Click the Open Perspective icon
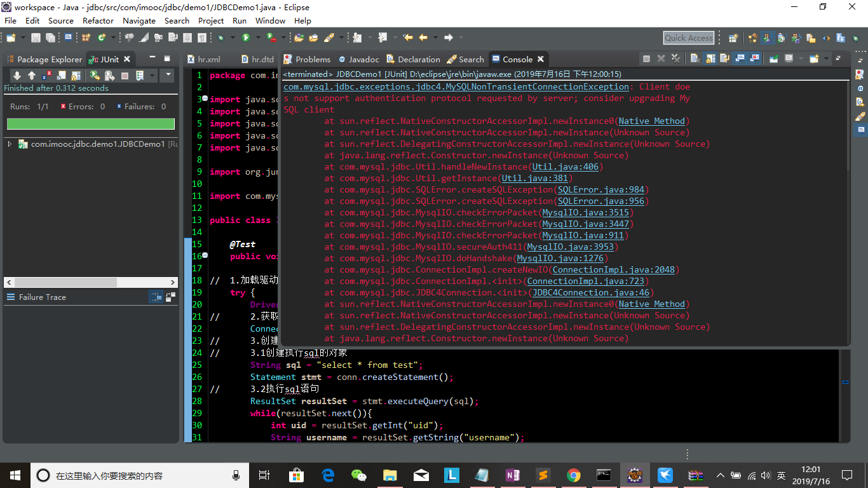This screenshot has height=488, width=868. [x=733, y=38]
